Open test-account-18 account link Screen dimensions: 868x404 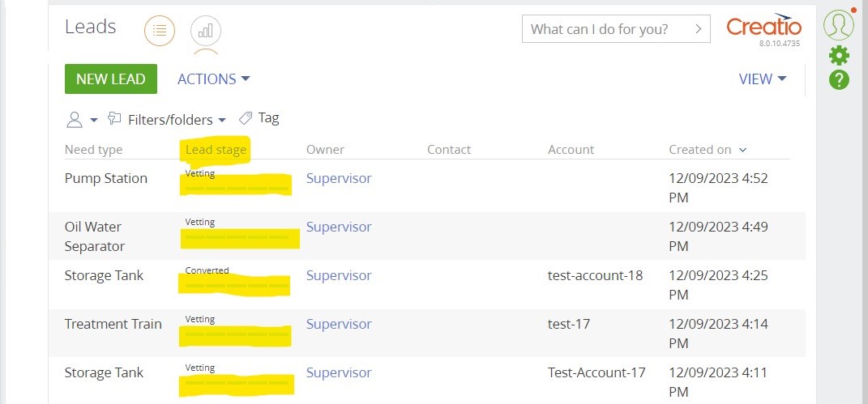[595, 275]
